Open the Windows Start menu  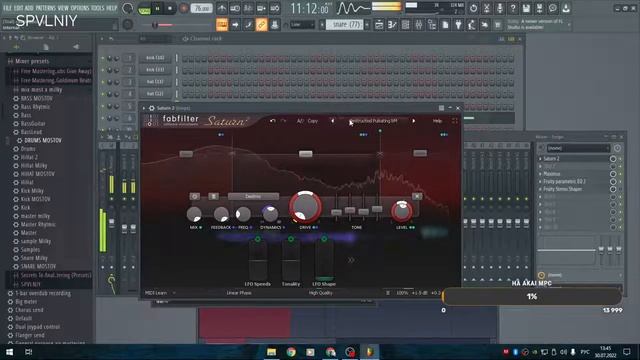point(9,352)
